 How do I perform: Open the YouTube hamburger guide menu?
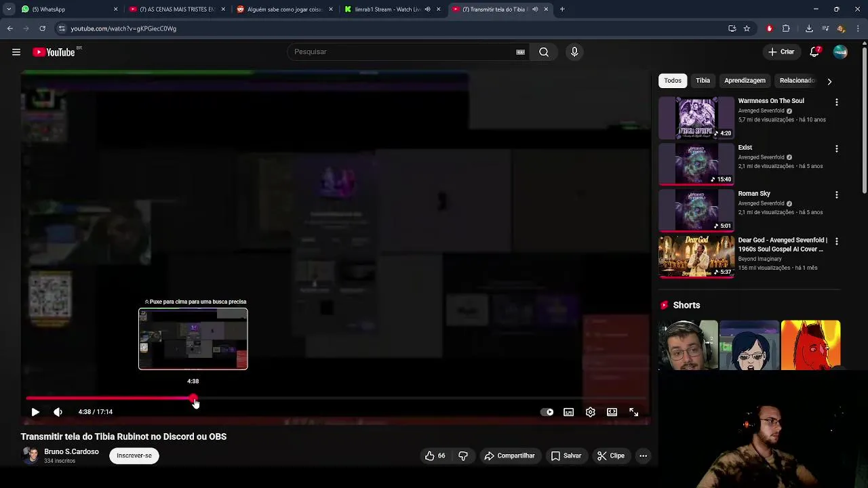point(16,52)
